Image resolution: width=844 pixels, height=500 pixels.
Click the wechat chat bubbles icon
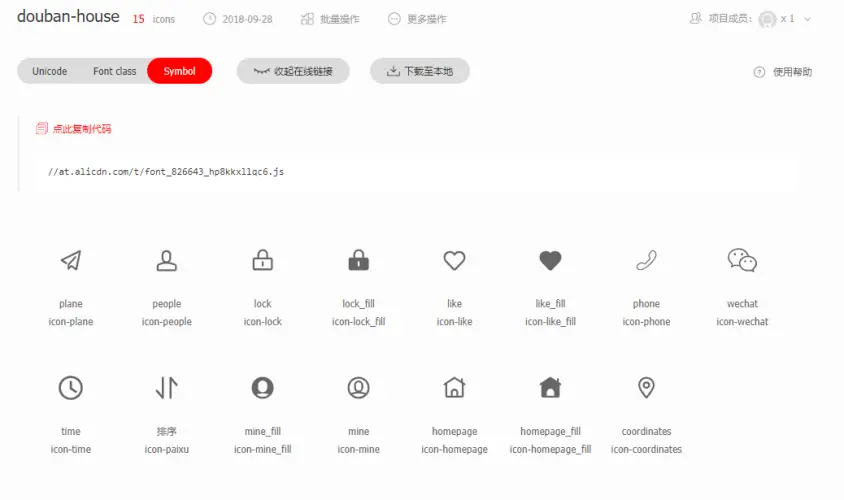pyautogui.click(x=742, y=260)
